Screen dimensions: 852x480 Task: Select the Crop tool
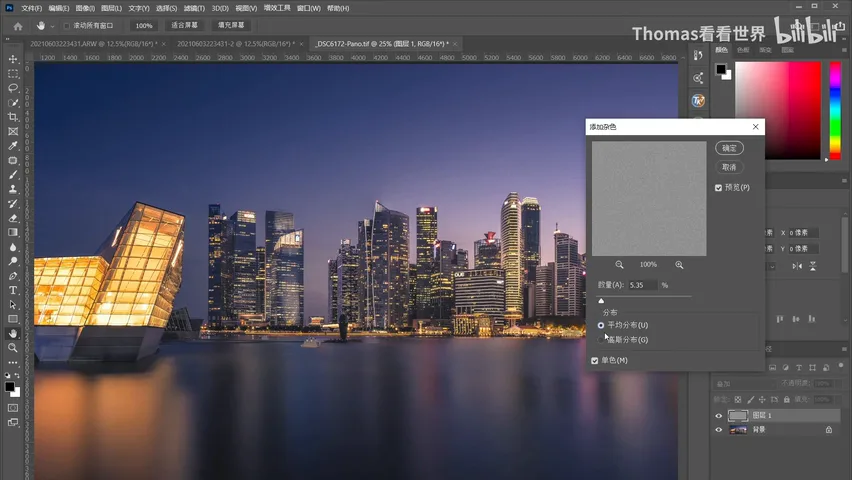pyautogui.click(x=13, y=117)
